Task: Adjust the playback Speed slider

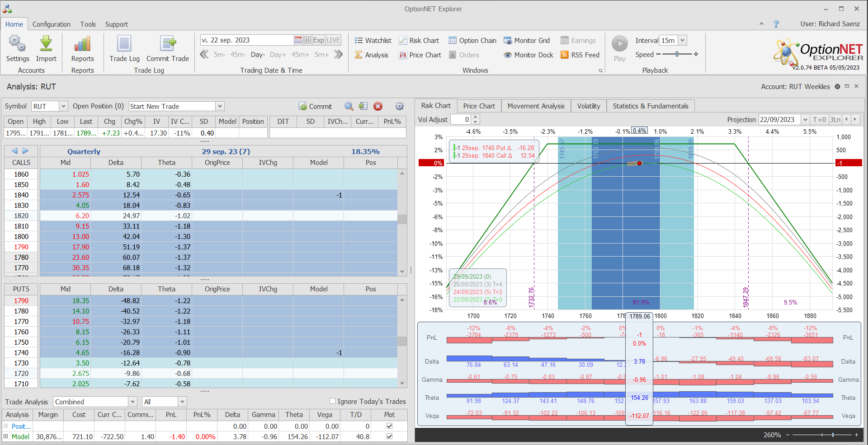Action: 677,54
